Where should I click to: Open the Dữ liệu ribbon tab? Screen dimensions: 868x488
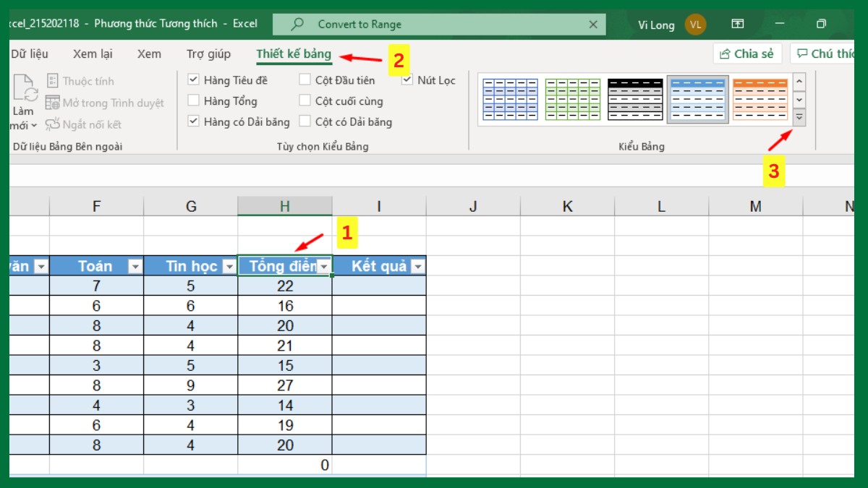click(30, 53)
